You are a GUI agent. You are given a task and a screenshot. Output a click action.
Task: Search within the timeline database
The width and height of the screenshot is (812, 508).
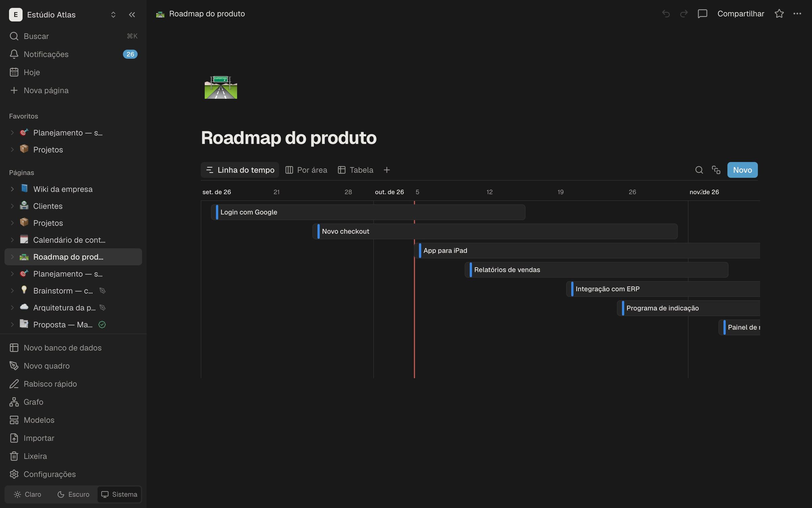pyautogui.click(x=699, y=170)
